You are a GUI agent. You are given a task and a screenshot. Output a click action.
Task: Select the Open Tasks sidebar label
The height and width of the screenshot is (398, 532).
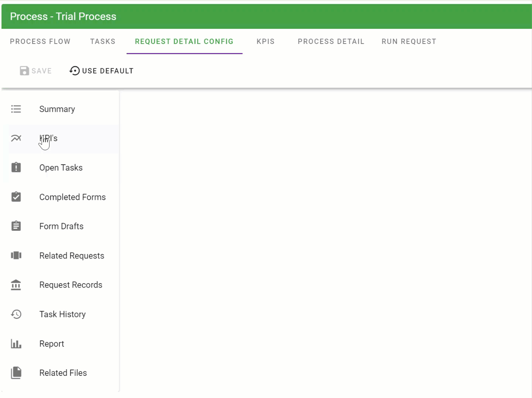(x=61, y=168)
